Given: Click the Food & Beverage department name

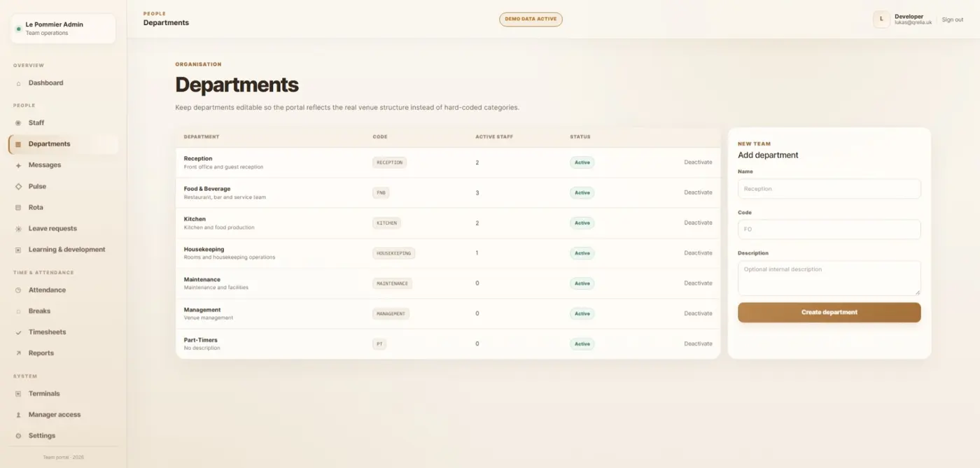Looking at the screenshot, I should coord(207,189).
